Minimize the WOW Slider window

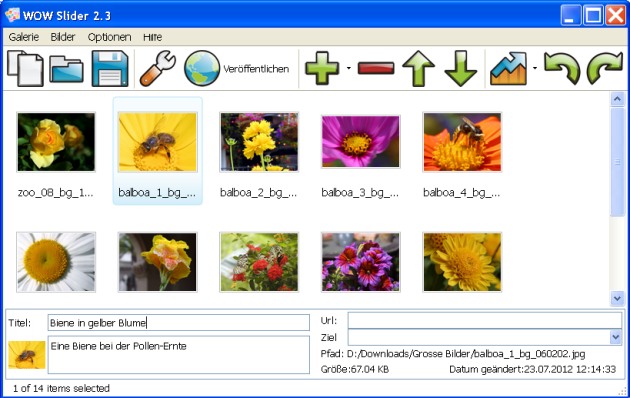click(x=571, y=16)
